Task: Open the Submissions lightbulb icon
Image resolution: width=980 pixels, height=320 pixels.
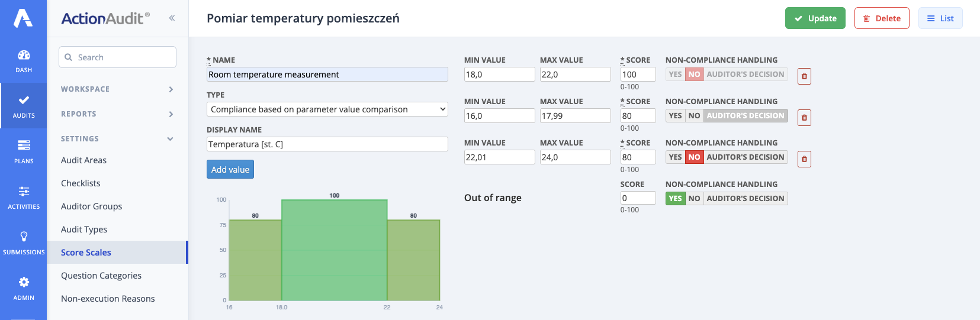Action: coord(24,242)
